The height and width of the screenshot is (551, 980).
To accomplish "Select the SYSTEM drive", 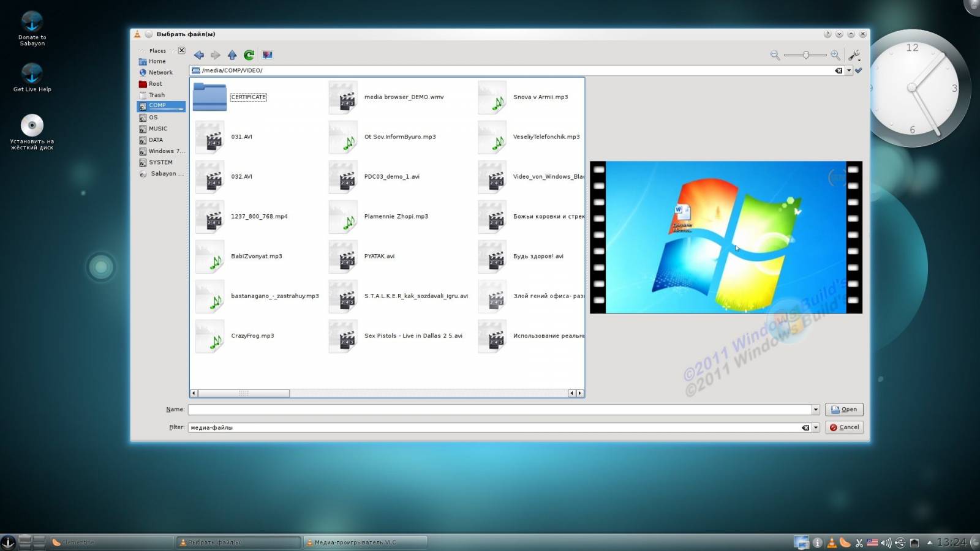I will [161, 162].
